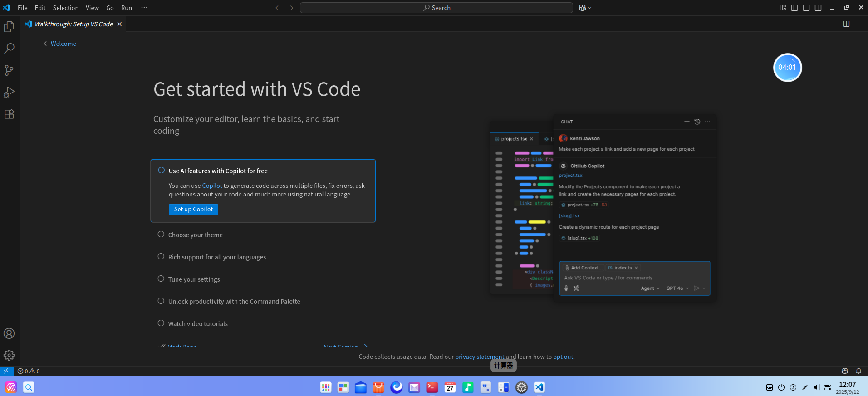
Task: Open the privacy statement link
Action: pyautogui.click(x=480, y=357)
